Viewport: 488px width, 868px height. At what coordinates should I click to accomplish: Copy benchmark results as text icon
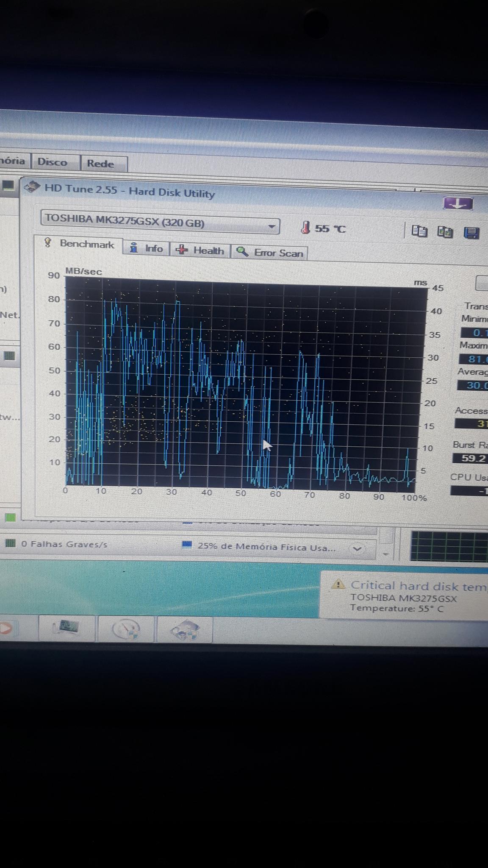419,231
